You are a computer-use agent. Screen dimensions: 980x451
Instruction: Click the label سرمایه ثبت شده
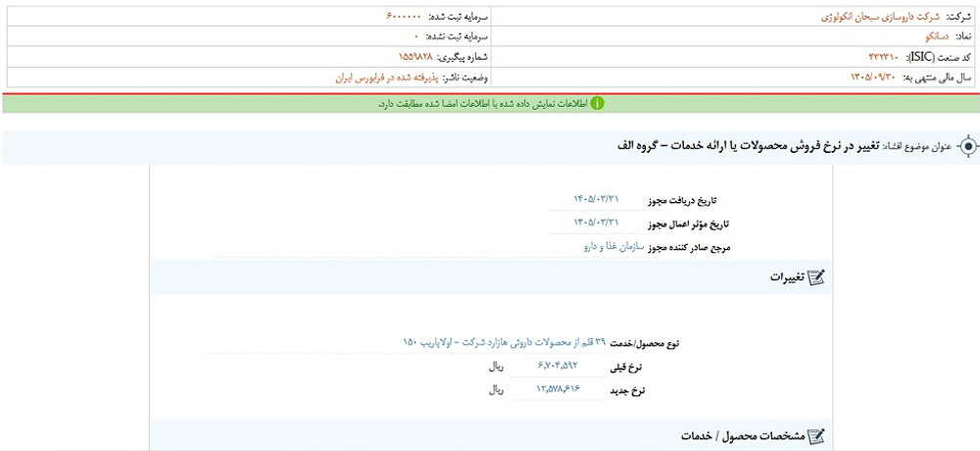tap(457, 17)
